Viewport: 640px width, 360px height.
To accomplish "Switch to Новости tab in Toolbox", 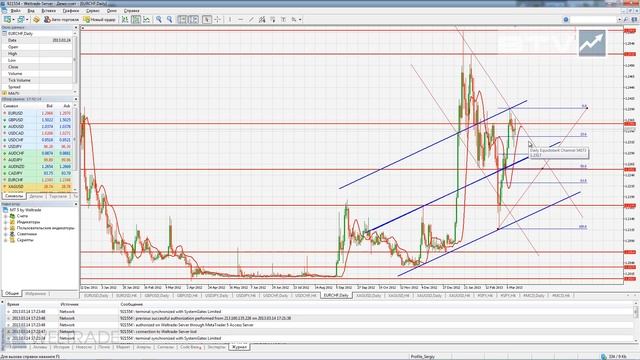I will click(x=84, y=347).
